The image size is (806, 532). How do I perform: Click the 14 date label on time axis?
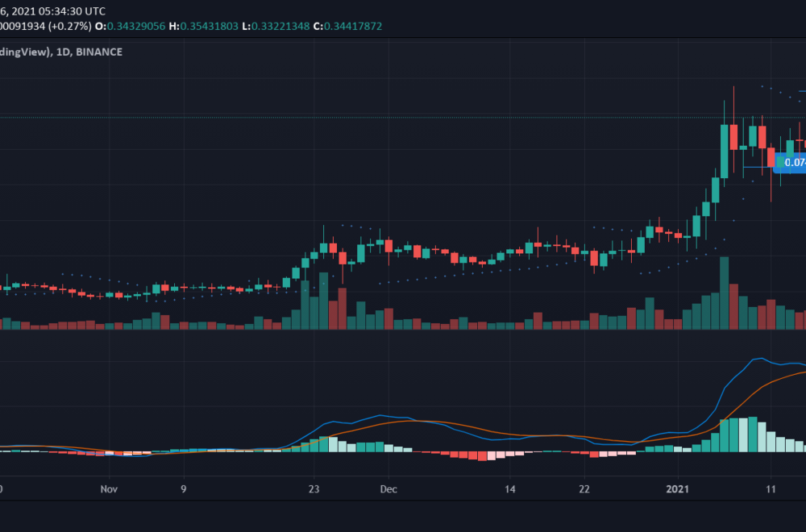click(510, 488)
